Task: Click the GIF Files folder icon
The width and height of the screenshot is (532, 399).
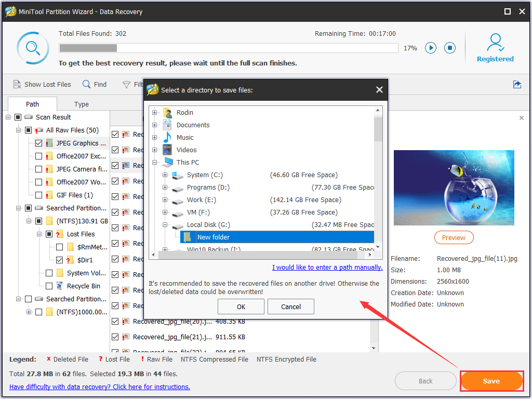Action: click(49, 195)
